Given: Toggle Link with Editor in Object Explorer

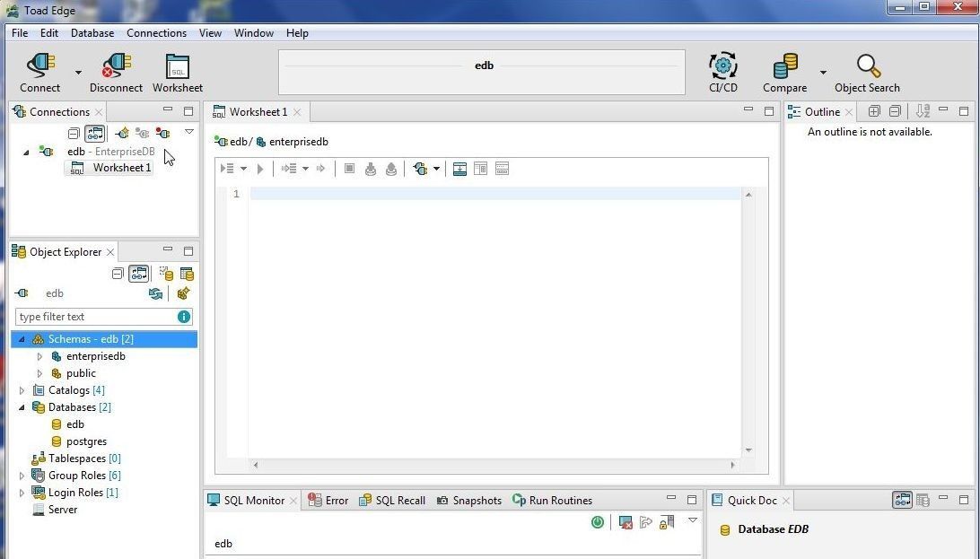Looking at the screenshot, I should (138, 274).
